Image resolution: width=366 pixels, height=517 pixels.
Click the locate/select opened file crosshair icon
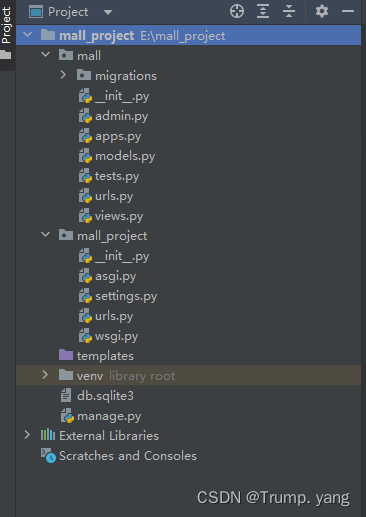tap(237, 12)
